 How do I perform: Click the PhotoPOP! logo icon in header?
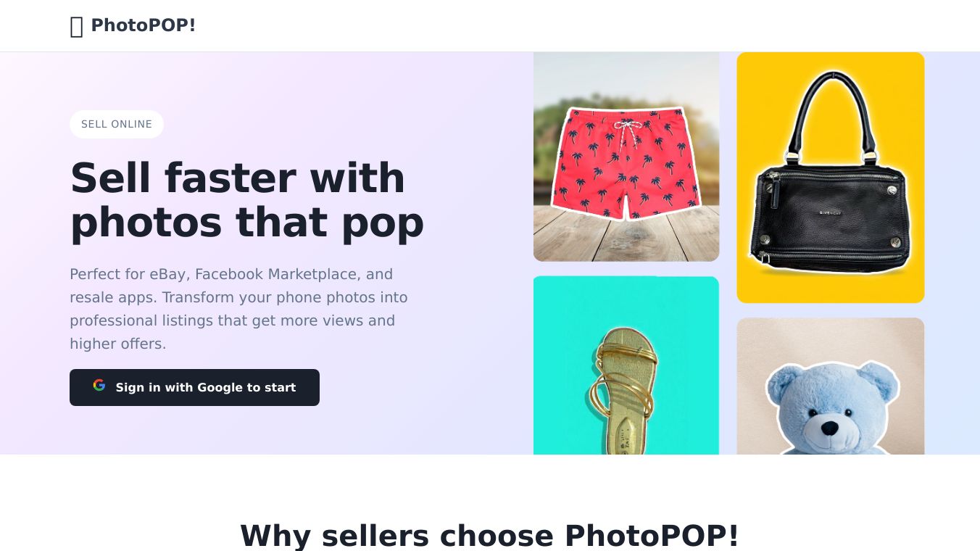(76, 27)
